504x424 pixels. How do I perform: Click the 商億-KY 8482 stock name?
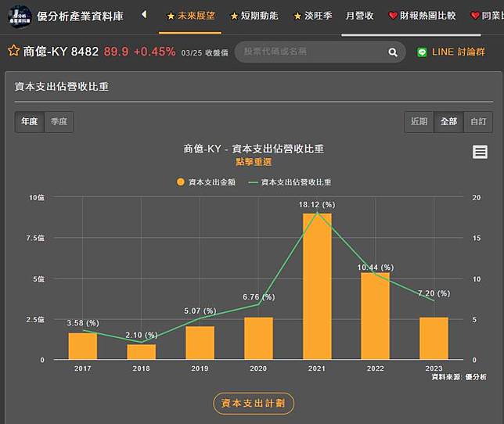point(61,52)
